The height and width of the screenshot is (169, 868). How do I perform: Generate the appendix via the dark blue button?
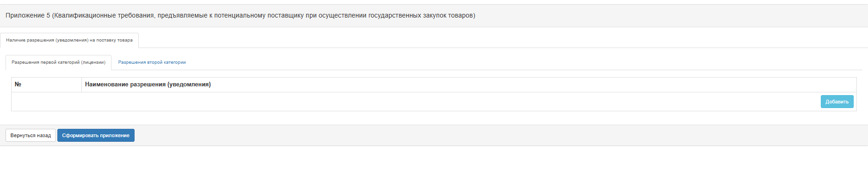coord(96,135)
